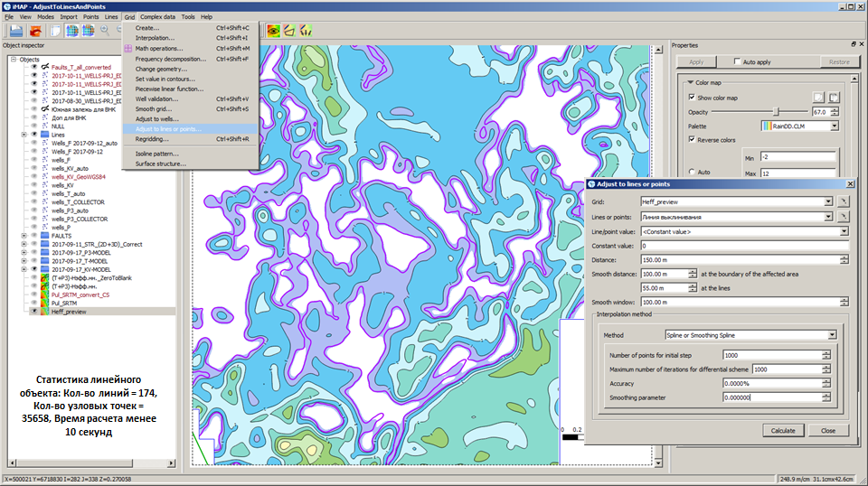Screen dimensions: 868x486
Task: Click the wells toolbar icon at far right
Action: [307, 31]
